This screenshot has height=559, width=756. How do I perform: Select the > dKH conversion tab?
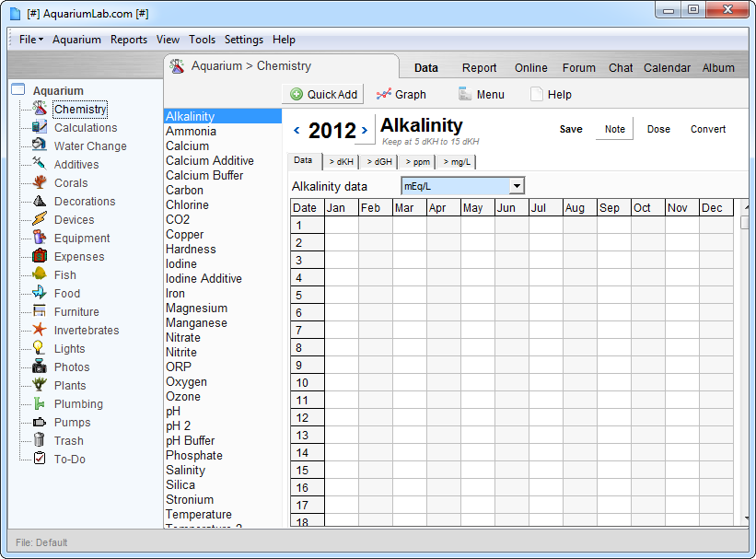point(342,162)
